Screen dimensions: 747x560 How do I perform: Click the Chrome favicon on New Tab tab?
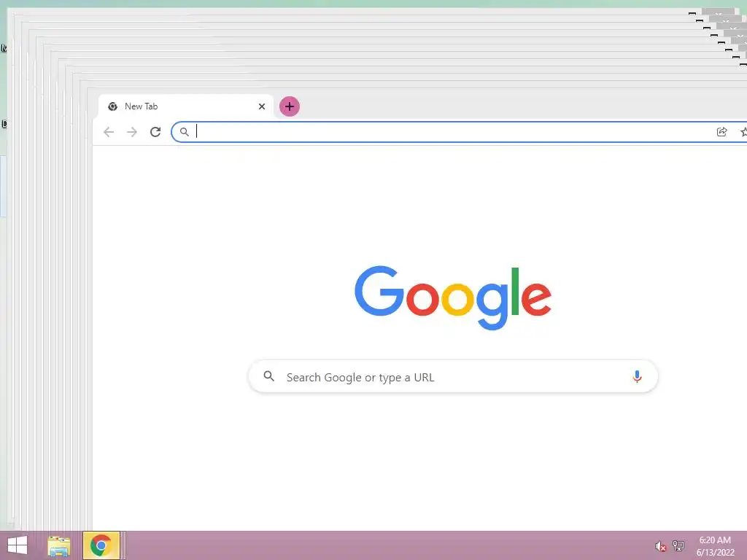coord(113,106)
